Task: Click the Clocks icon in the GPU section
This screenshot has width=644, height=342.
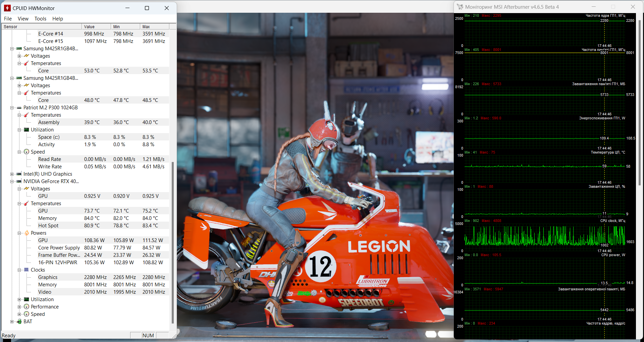Action: (x=26, y=270)
